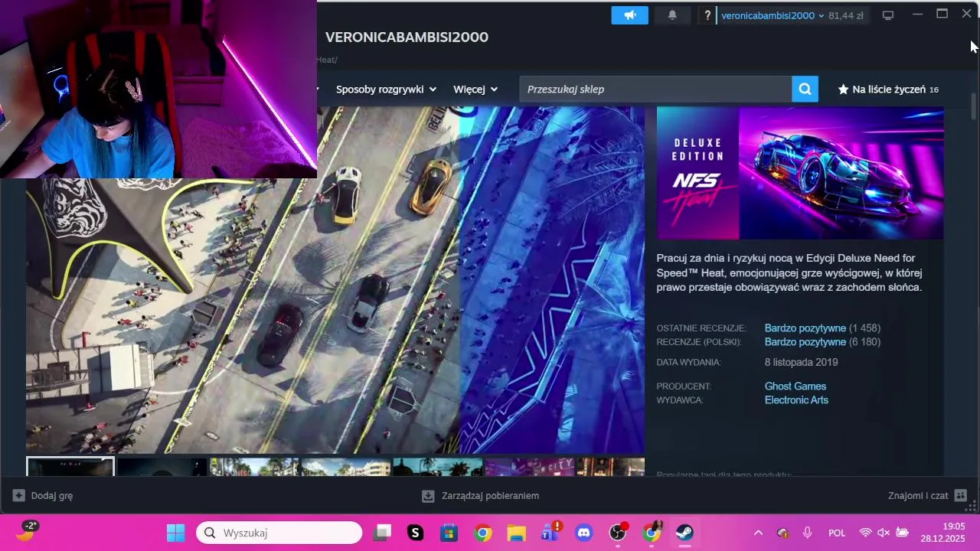The image size is (980, 551).
Task: Open Znajomi i czat
Action: 918,496
